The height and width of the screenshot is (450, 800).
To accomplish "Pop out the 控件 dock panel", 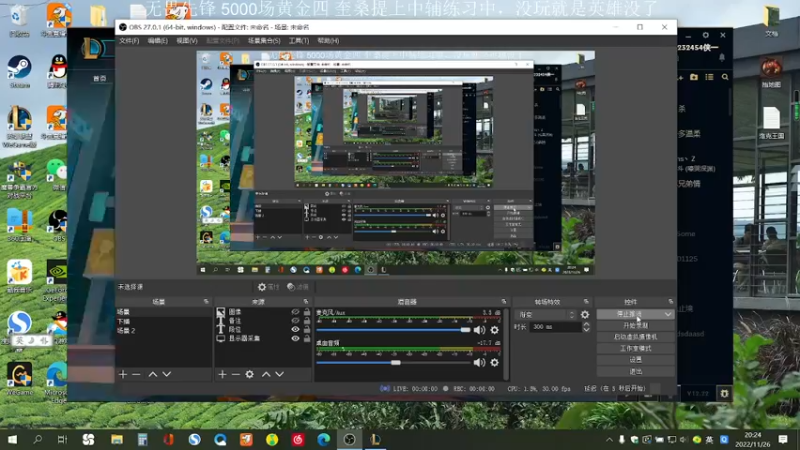I will click(670, 302).
